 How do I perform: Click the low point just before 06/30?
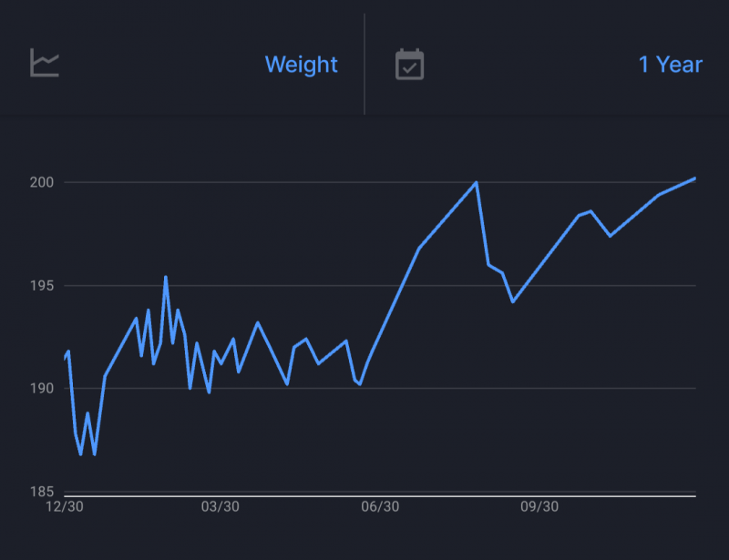coord(360,384)
